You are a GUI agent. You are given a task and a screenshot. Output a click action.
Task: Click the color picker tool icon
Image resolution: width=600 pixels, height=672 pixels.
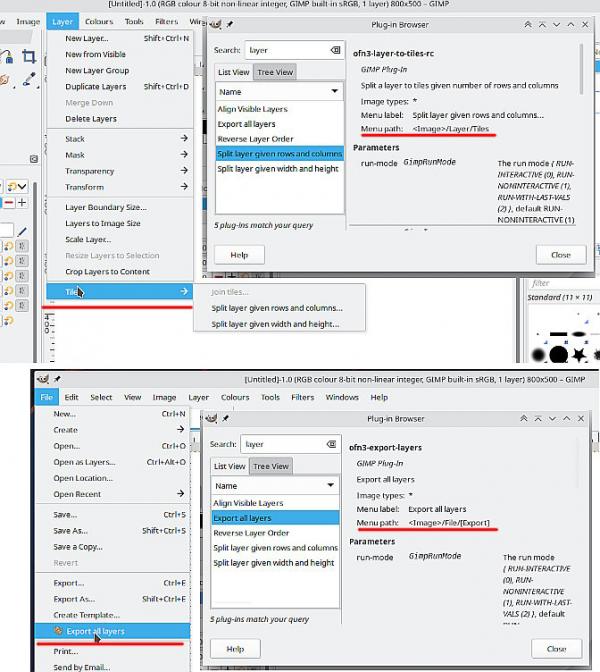[x=29, y=79]
